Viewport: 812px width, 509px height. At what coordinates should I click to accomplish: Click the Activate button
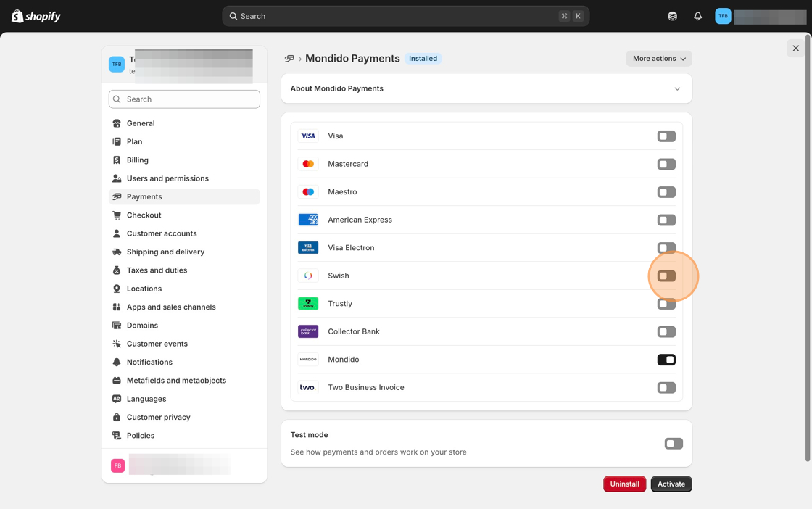(671, 484)
